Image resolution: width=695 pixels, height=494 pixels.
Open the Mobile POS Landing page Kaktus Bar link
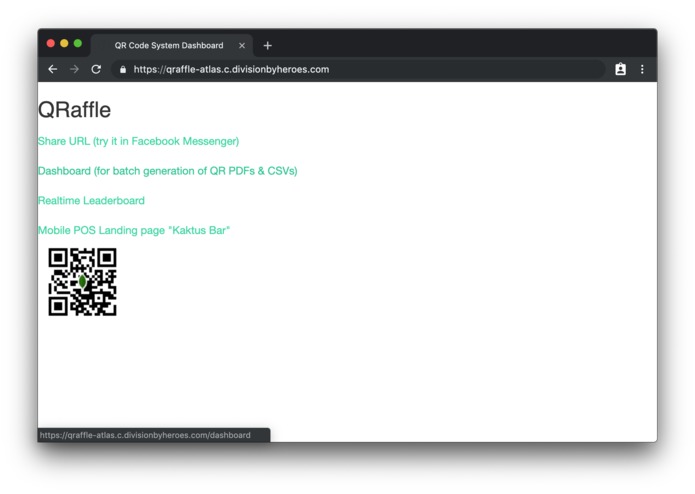coord(134,230)
